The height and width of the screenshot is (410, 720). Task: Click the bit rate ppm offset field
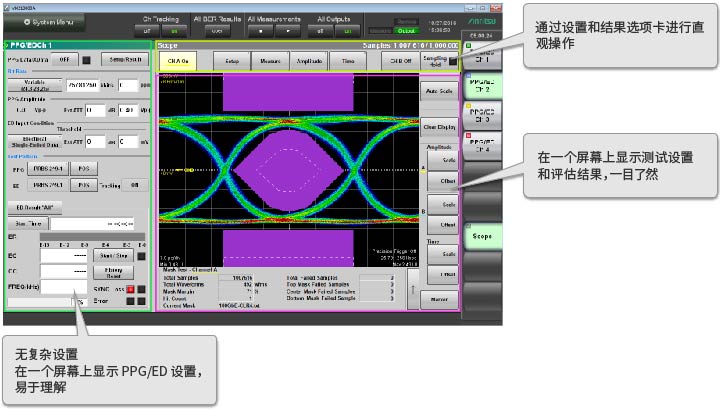coord(128,85)
